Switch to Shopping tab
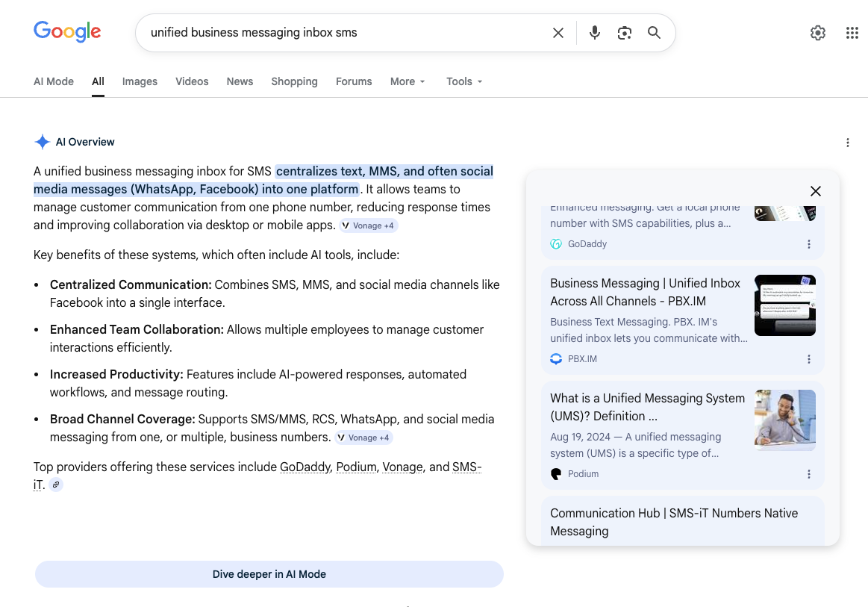The image size is (868, 607). (295, 81)
